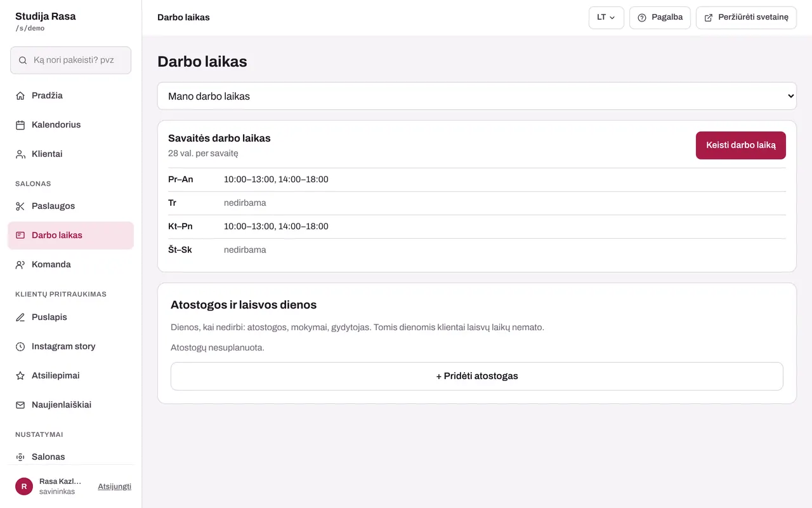Screen dimensions: 812x508
Task: Click the Pridėti atostogas button
Action: click(477, 377)
